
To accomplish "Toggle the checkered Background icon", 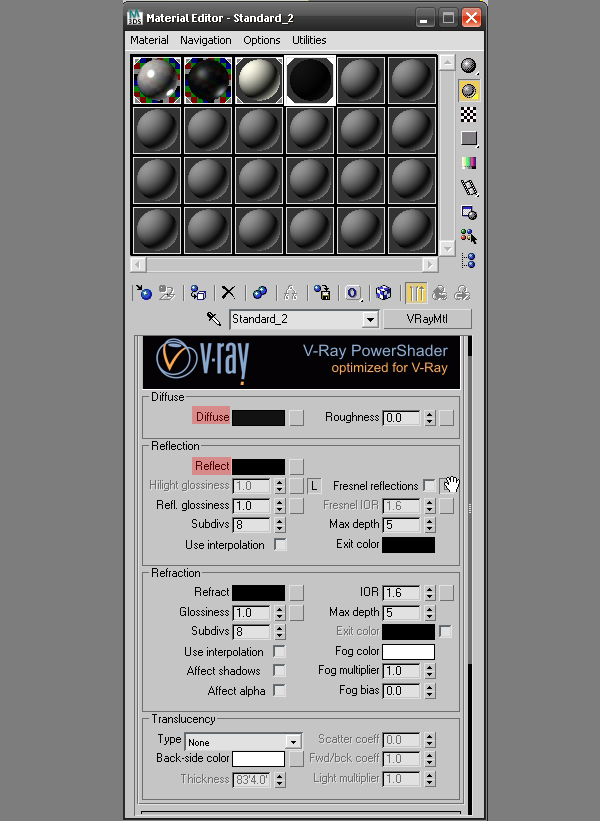I will [469, 115].
